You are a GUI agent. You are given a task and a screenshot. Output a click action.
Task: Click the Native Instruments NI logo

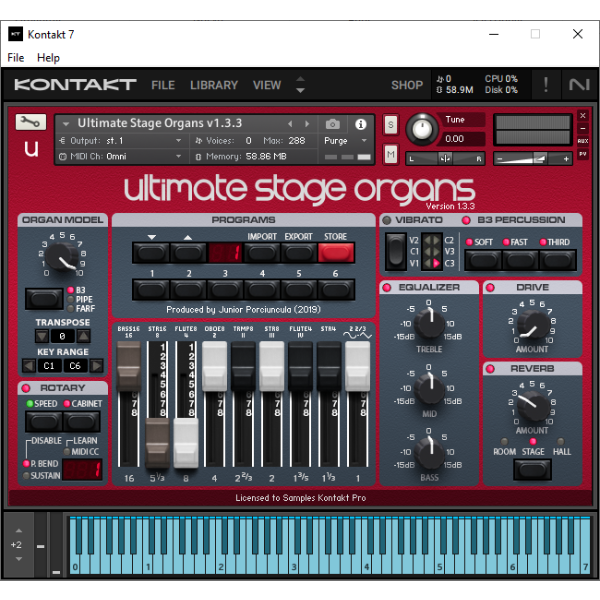click(x=579, y=85)
